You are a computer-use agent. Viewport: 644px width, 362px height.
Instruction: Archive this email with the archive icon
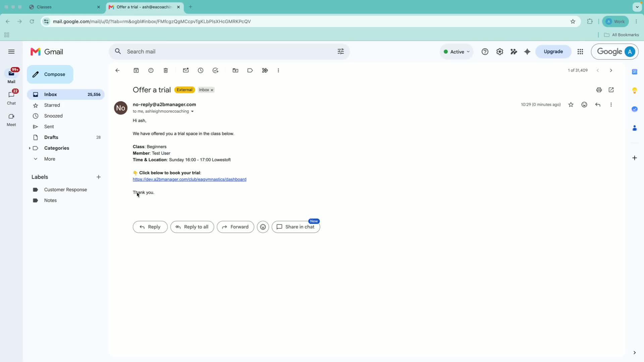pyautogui.click(x=136, y=70)
